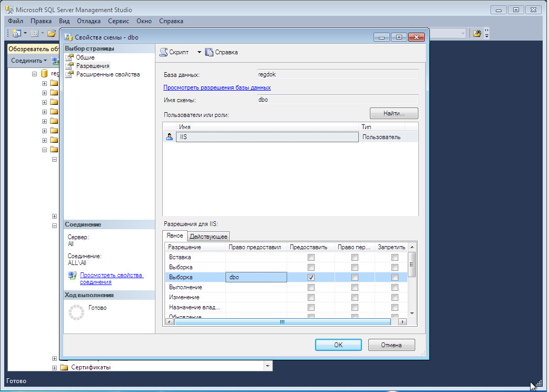Click the grayed toolbar icon beside New Query
549x392 pixels.
[34, 33]
